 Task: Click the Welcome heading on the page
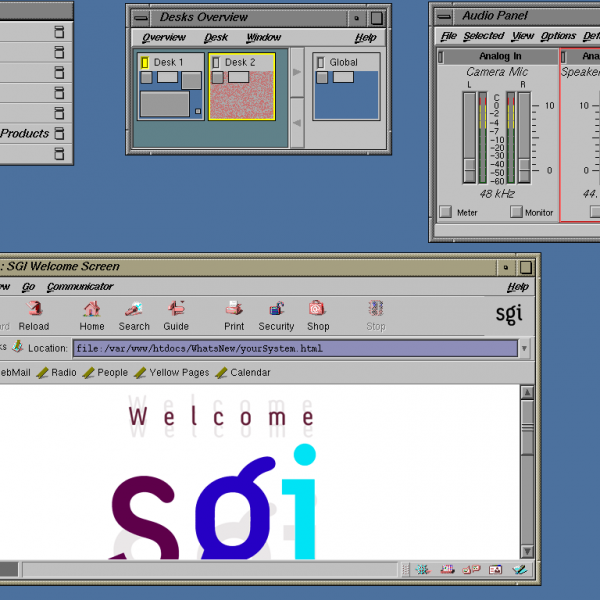point(221,416)
